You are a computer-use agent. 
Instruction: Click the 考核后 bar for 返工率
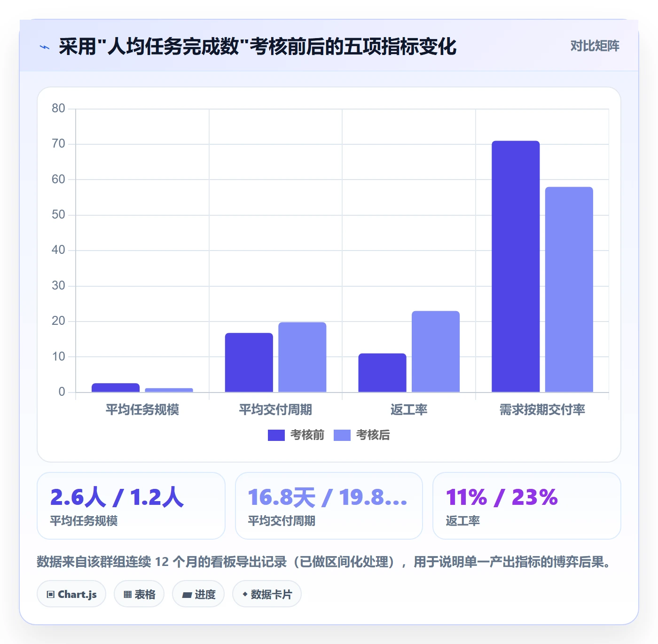pos(436,351)
